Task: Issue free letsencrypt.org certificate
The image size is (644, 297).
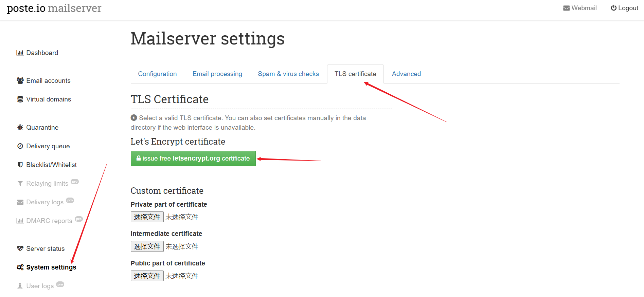Action: point(193,159)
